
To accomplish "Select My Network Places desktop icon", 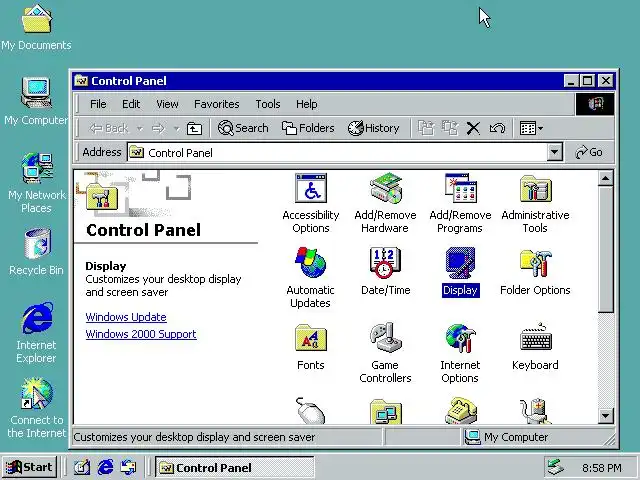I will (36, 183).
